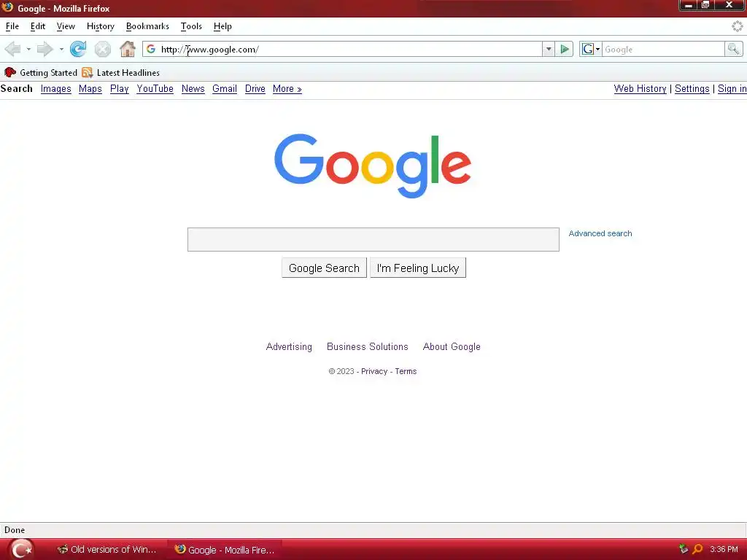
Task: Open the File menu
Action: click(12, 26)
